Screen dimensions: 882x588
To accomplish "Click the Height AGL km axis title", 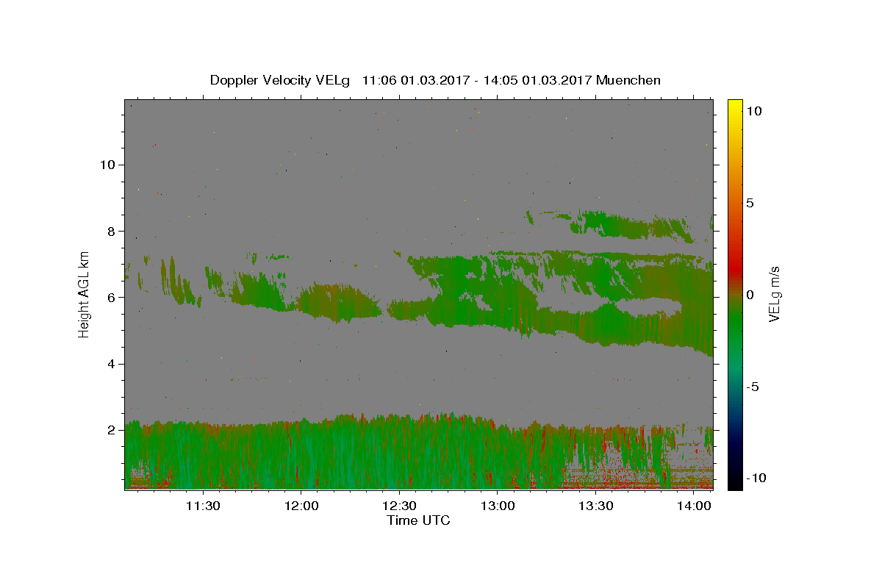I will pos(85,293).
